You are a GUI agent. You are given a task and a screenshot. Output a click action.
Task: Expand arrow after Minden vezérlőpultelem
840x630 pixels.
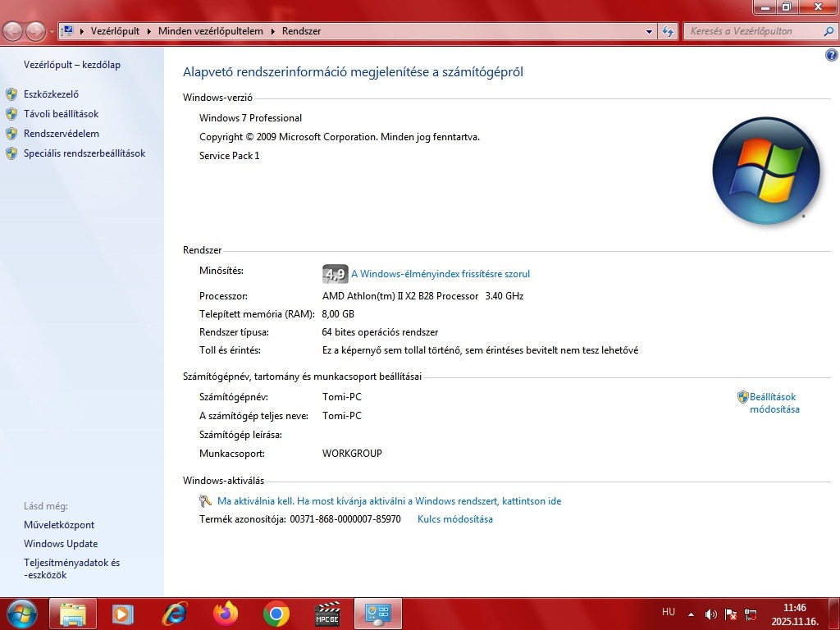pos(272,31)
